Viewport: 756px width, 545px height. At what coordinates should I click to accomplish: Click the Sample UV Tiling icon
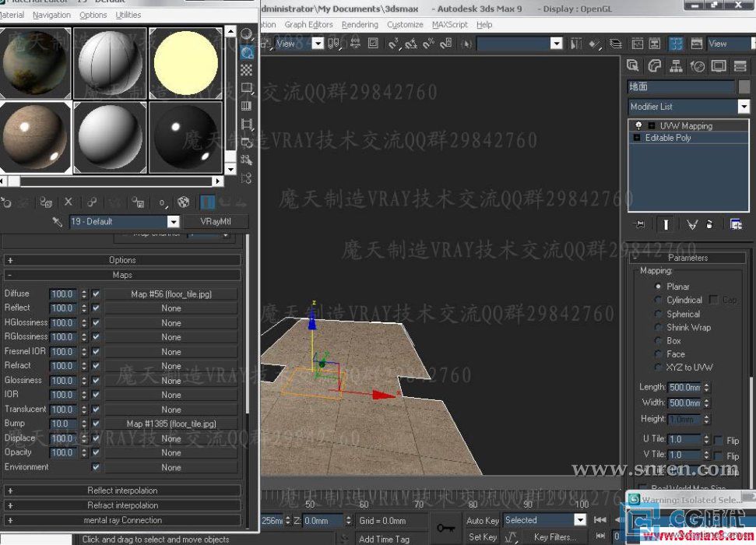click(x=247, y=88)
